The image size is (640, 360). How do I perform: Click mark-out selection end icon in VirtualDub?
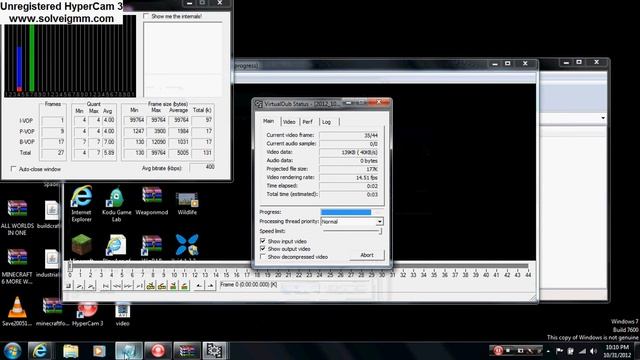(x=210, y=286)
